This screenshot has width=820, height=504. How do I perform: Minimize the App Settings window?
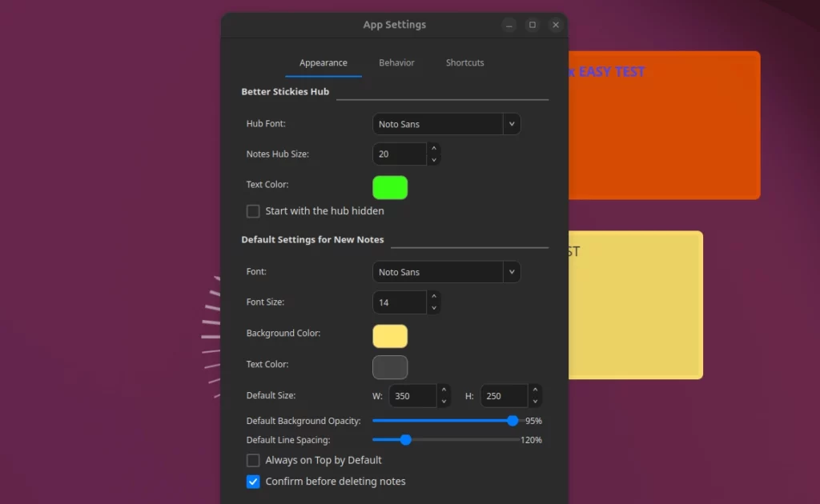tap(508, 25)
